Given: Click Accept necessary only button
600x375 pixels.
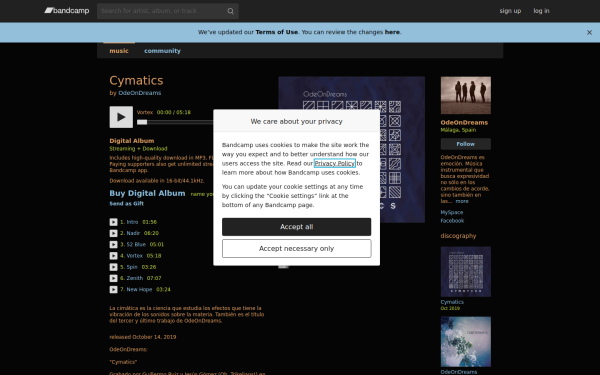Looking at the screenshot, I should (x=297, y=249).
